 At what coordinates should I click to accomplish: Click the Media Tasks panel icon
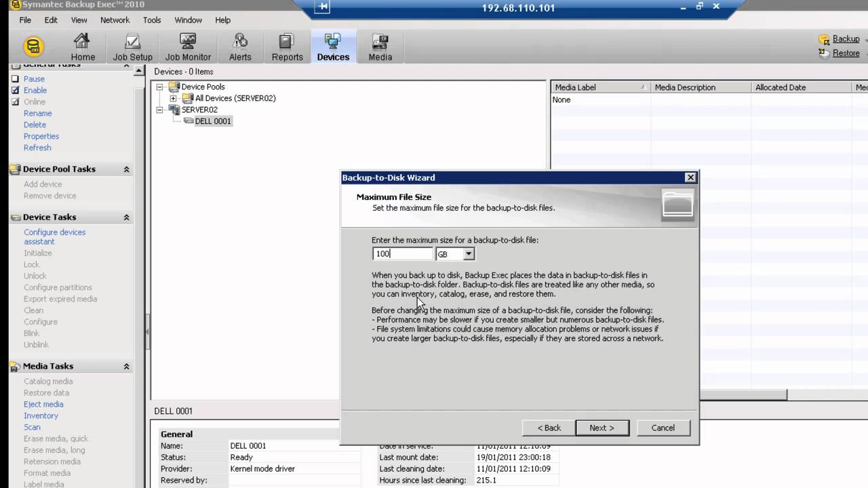click(x=15, y=367)
